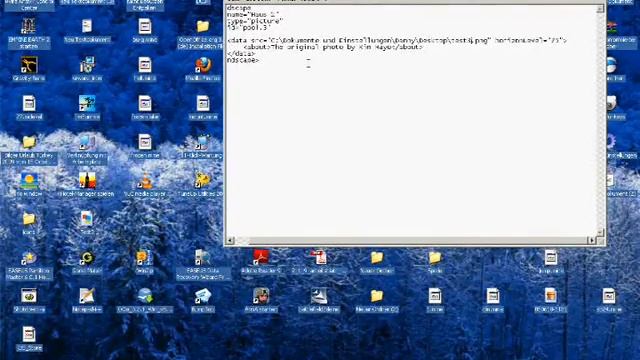Open the VLC media player cone icon
The width and height of the screenshot is (640, 360).
(x=145, y=181)
